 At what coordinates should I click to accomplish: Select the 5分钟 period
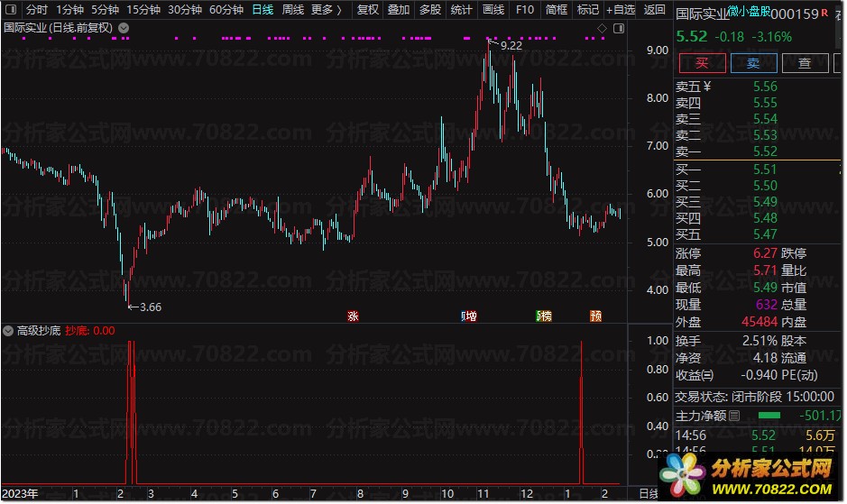tap(105, 9)
